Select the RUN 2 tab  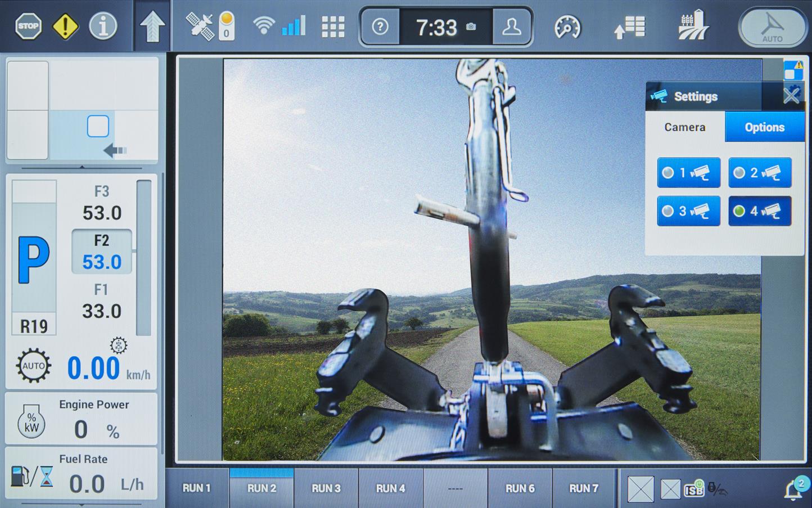coord(262,488)
